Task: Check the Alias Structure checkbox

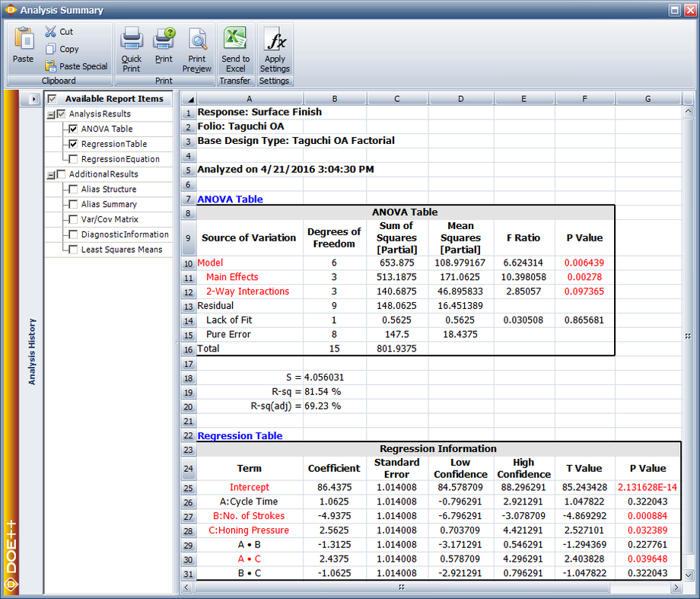Action: [x=73, y=190]
